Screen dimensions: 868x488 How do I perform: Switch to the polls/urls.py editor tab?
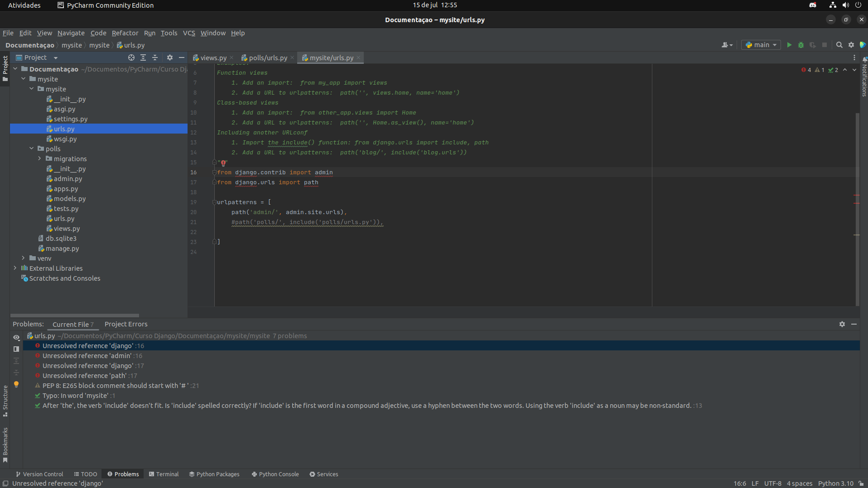point(268,58)
